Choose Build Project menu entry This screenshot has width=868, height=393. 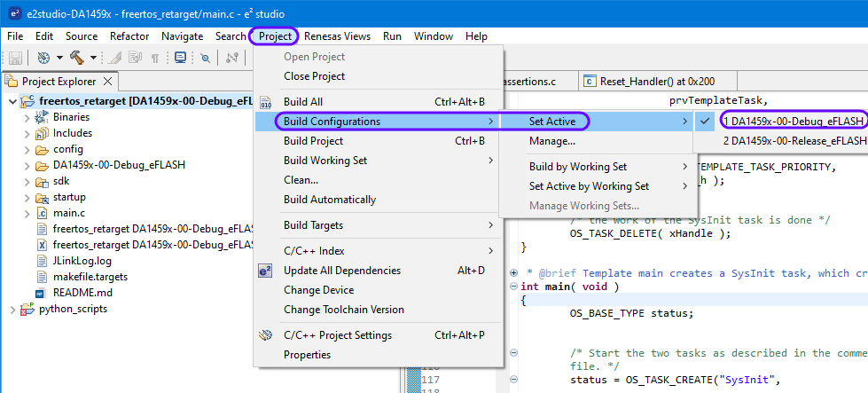(x=378, y=141)
